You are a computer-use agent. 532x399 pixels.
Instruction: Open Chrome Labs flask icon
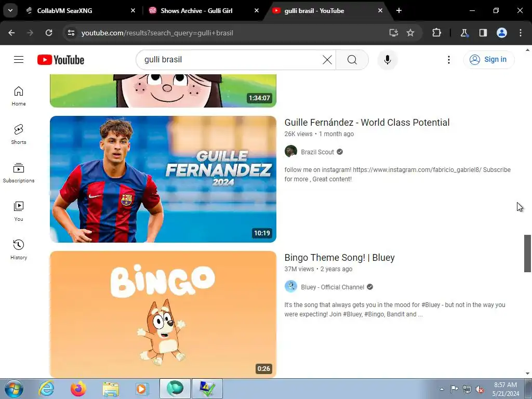pyautogui.click(x=464, y=33)
